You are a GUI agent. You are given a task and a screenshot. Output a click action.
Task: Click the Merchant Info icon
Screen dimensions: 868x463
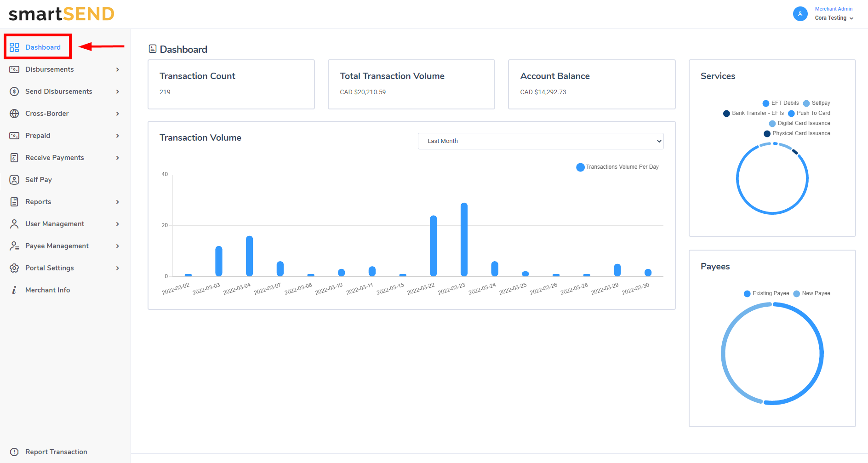[x=14, y=290]
